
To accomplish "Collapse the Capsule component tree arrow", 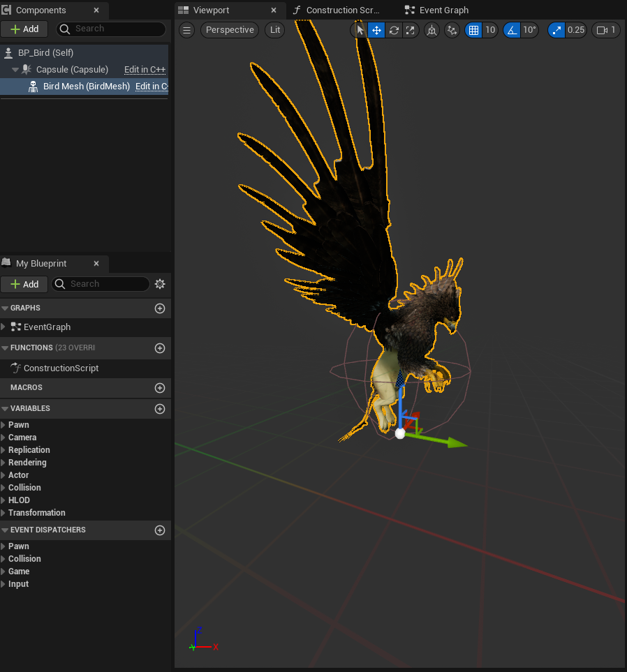I will pyautogui.click(x=15, y=69).
